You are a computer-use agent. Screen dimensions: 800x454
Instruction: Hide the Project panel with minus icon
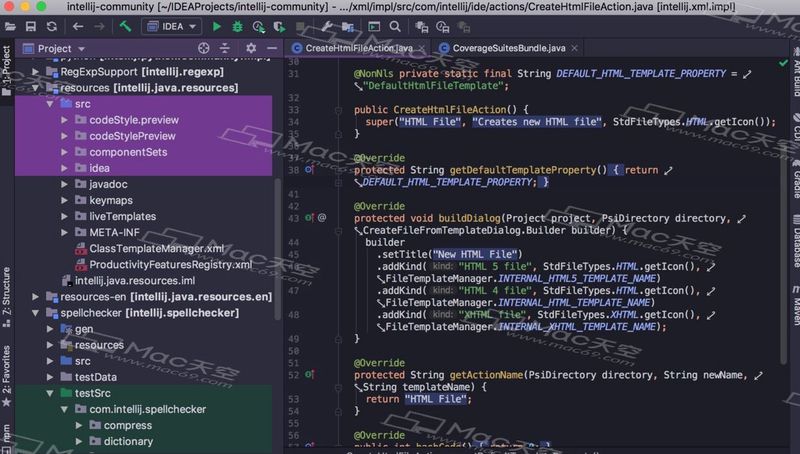tap(272, 48)
